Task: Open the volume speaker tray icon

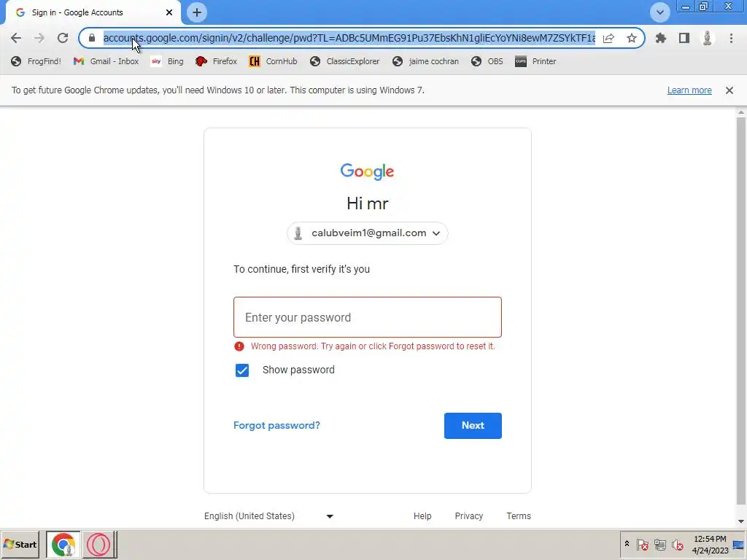Action: pyautogui.click(x=677, y=544)
